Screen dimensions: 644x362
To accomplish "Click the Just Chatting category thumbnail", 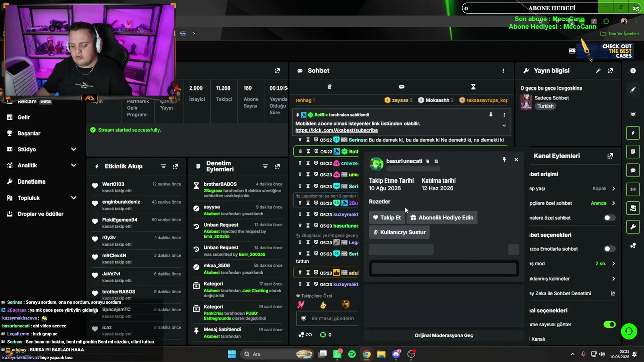I will pyautogui.click(x=526, y=102).
